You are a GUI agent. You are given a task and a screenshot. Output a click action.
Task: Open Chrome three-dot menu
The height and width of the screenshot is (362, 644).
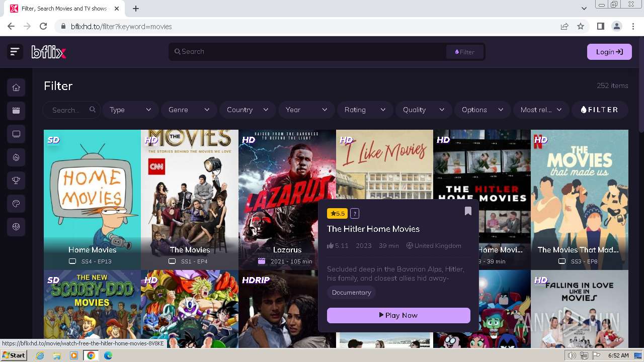point(632,26)
